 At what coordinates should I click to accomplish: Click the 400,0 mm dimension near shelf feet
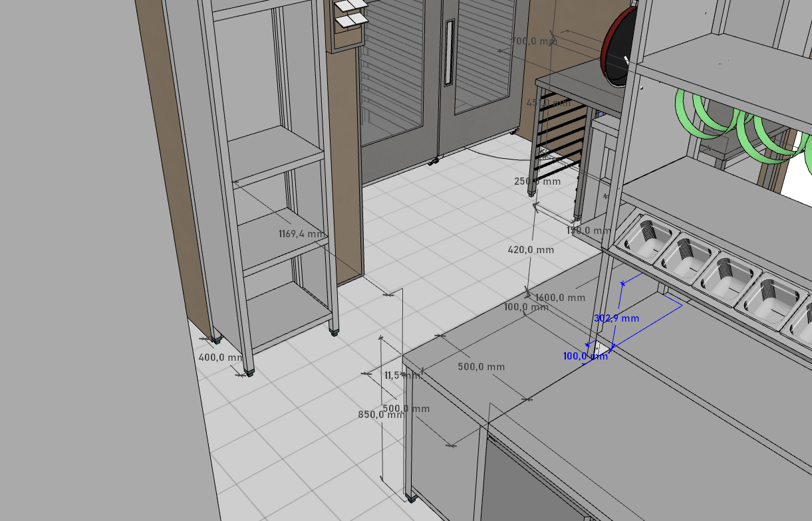[x=221, y=358]
